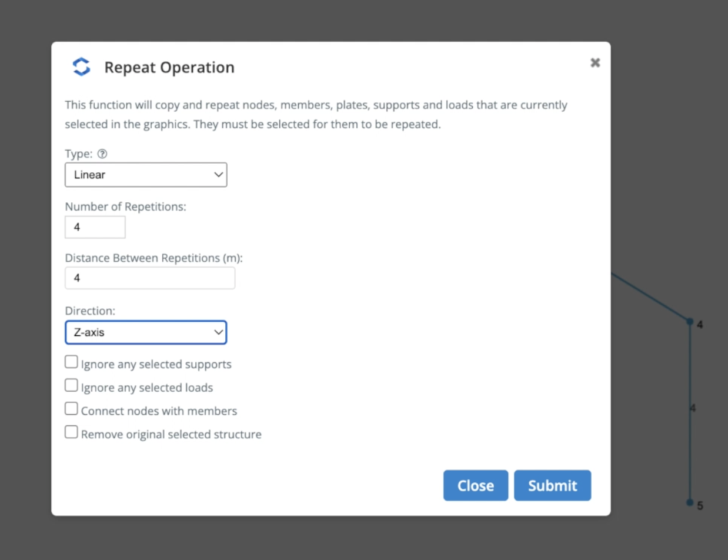Click the Number of Repetitions field
728x560 pixels.
(x=95, y=227)
